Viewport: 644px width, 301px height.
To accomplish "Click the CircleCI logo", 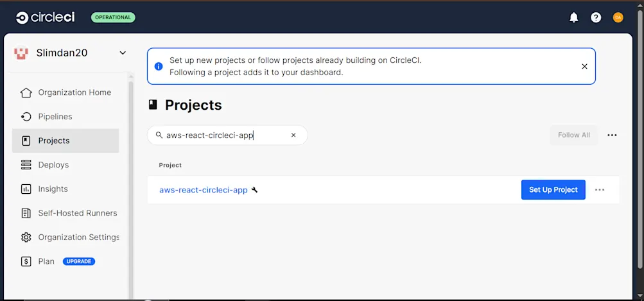I will pyautogui.click(x=46, y=18).
